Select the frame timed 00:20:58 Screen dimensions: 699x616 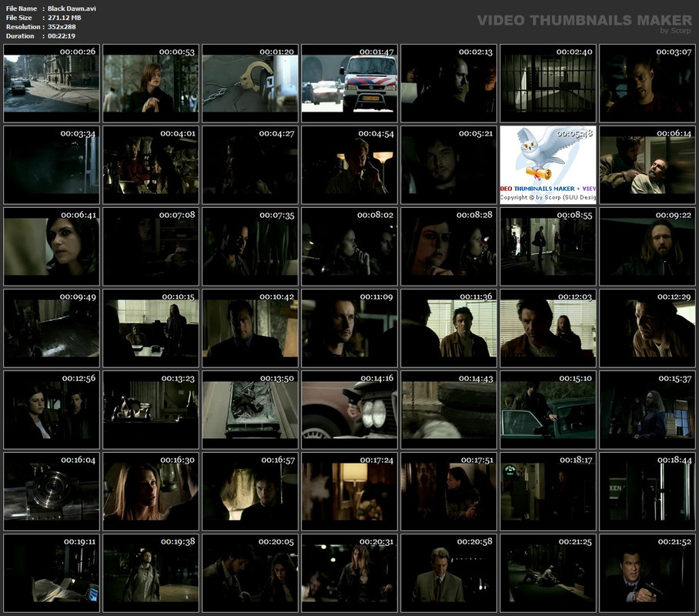click(449, 573)
